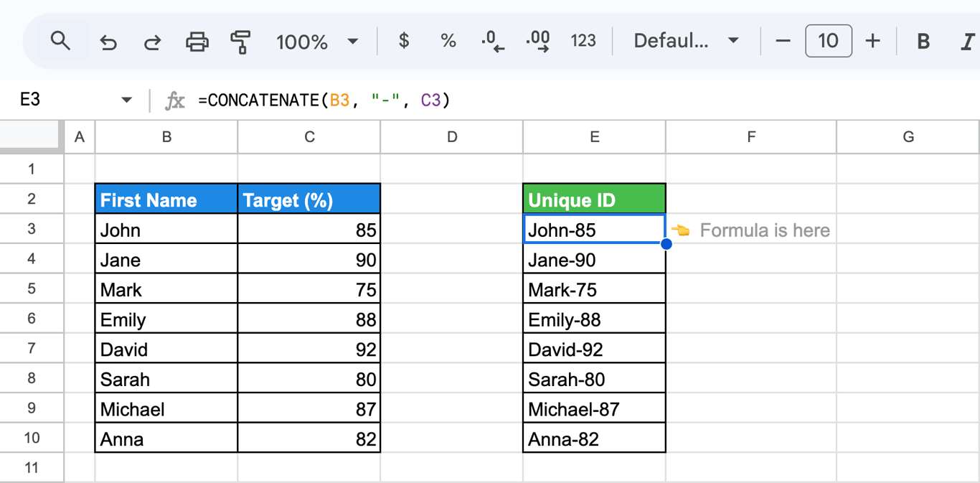Image resolution: width=980 pixels, height=483 pixels.
Task: Redo the last undone action
Action: click(x=152, y=42)
